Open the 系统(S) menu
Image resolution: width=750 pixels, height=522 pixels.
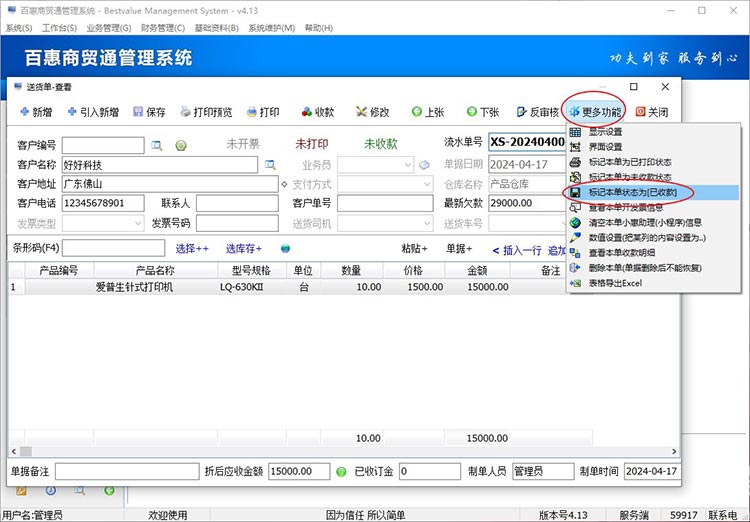tap(19, 28)
